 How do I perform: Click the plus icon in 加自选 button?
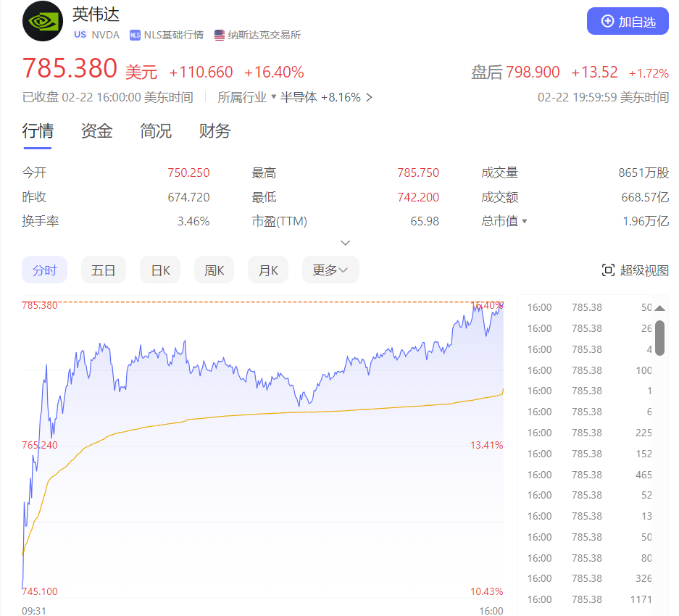(607, 20)
